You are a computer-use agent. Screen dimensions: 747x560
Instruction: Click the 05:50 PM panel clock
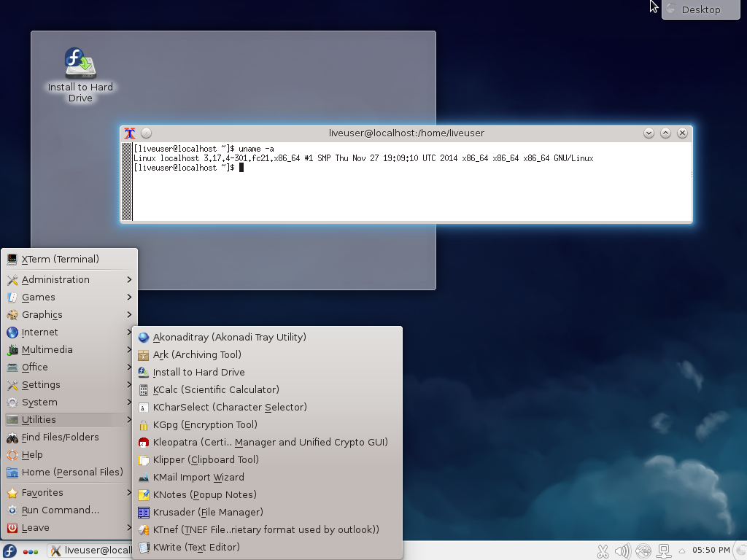point(711,551)
